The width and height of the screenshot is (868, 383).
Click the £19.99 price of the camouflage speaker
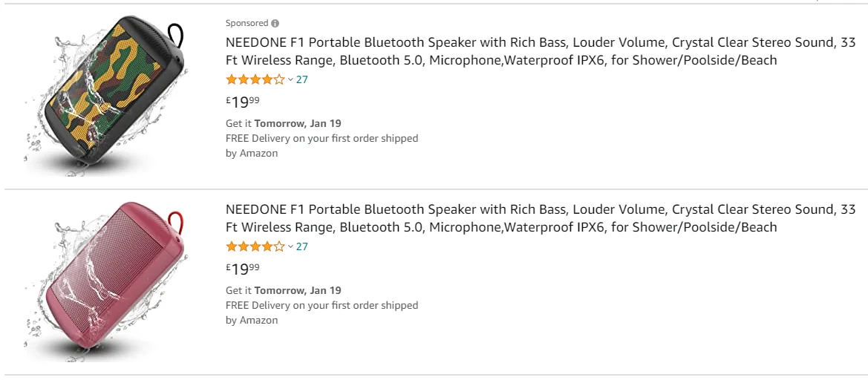243,102
